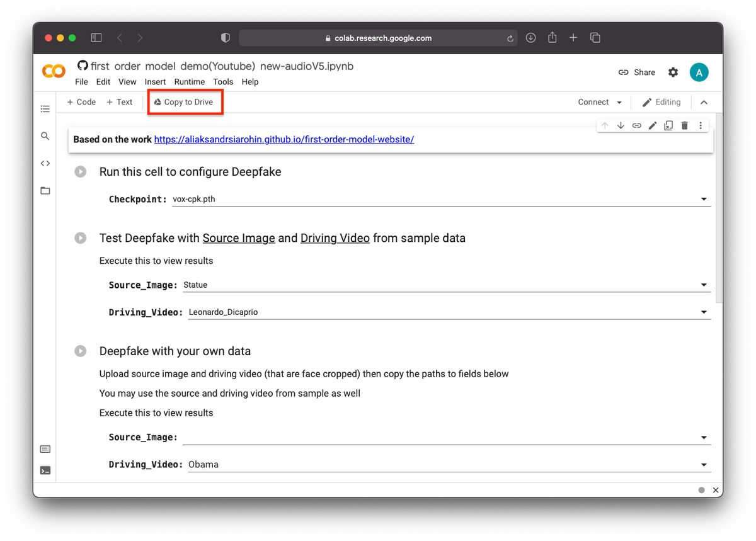Open the Edit menu
This screenshot has height=541, width=756.
tap(103, 82)
